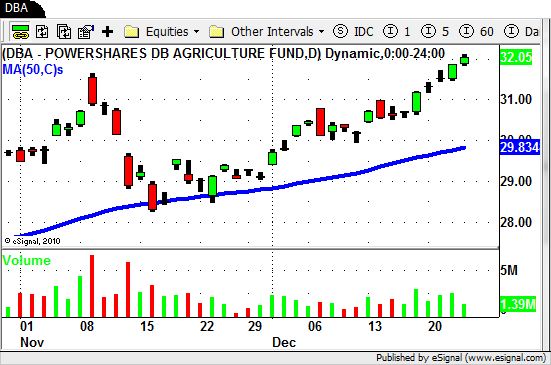
Task: Click the 5M volume axis label
Action: [x=509, y=270]
